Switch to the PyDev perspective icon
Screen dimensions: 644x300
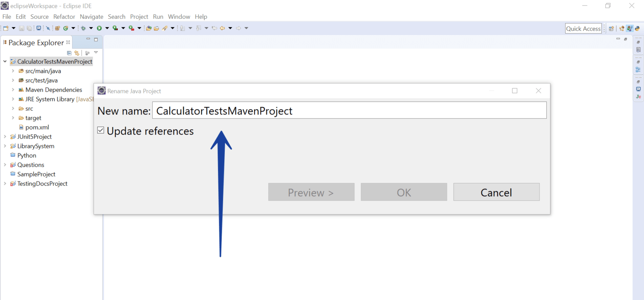click(x=637, y=28)
